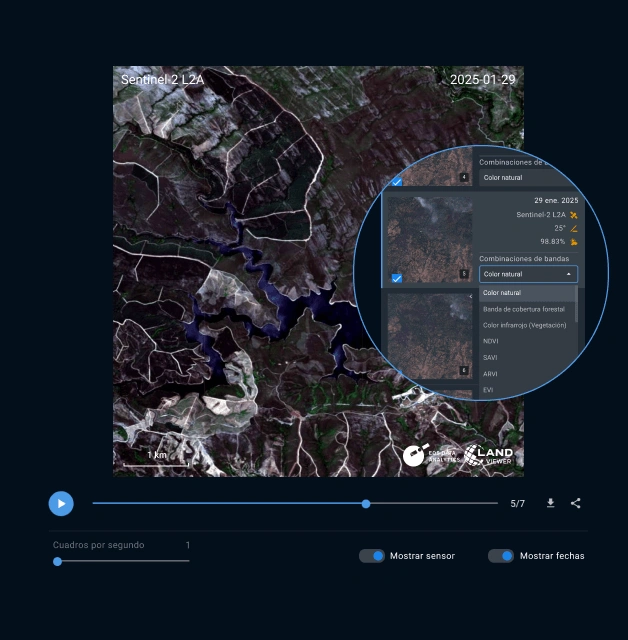Select SAVI from the band list

490,357
